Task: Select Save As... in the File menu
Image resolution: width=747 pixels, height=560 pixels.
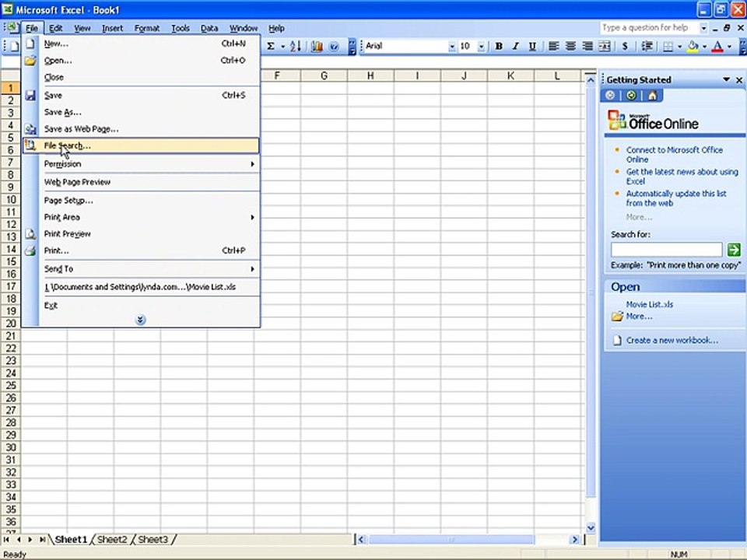Action: 141,112
